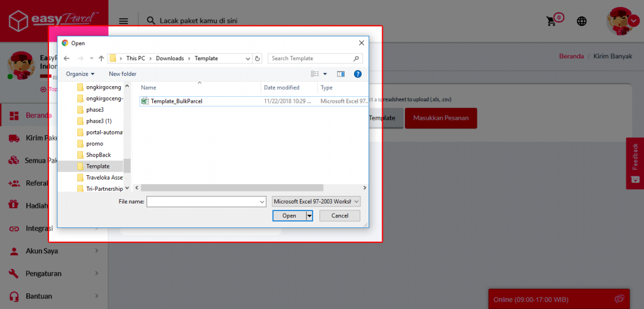Click This PC in the address bar
The width and height of the screenshot is (644, 309).
(136, 58)
